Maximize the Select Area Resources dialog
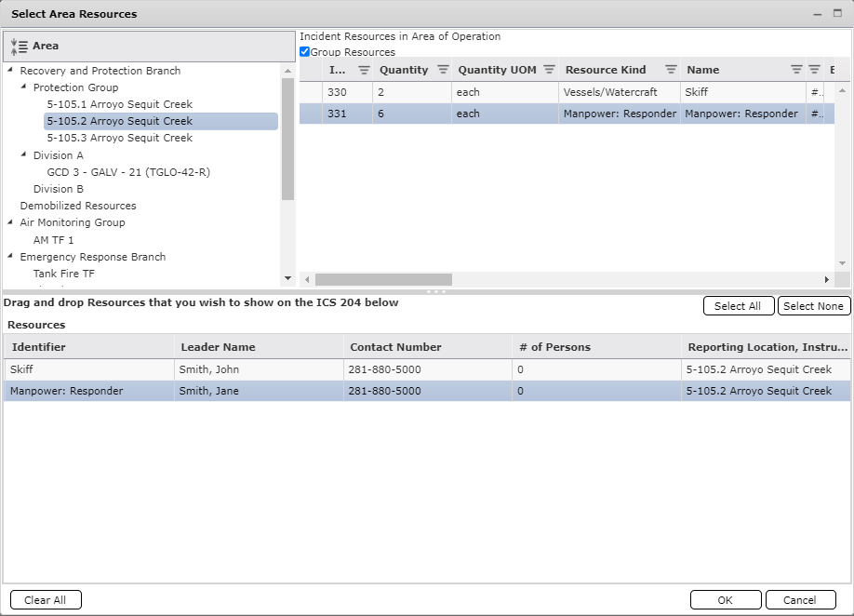This screenshot has height=616, width=854. click(839, 14)
